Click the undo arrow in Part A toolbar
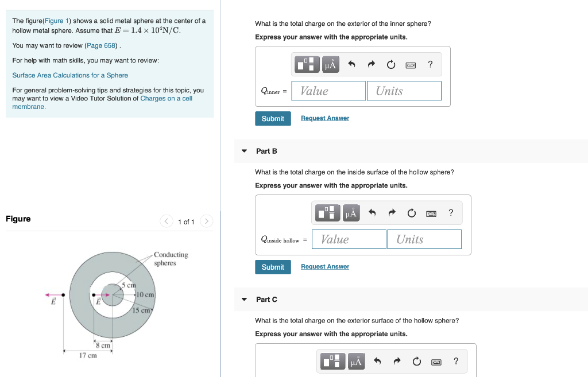This screenshot has width=588, height=377. [351, 64]
